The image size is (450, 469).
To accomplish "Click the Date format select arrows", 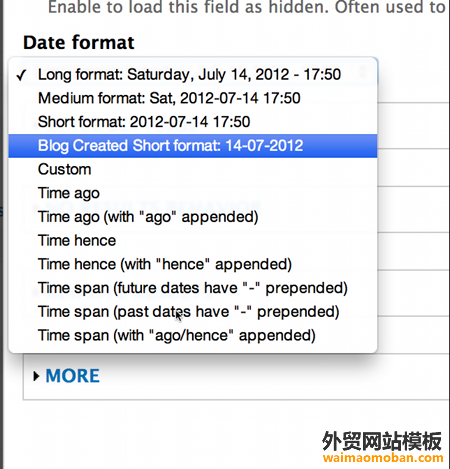I will (364, 71).
